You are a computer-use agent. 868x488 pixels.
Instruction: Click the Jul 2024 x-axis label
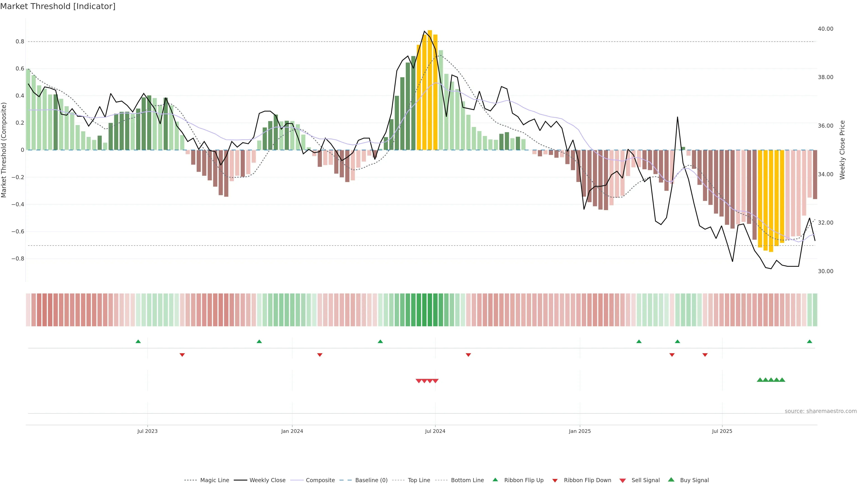[435, 431]
